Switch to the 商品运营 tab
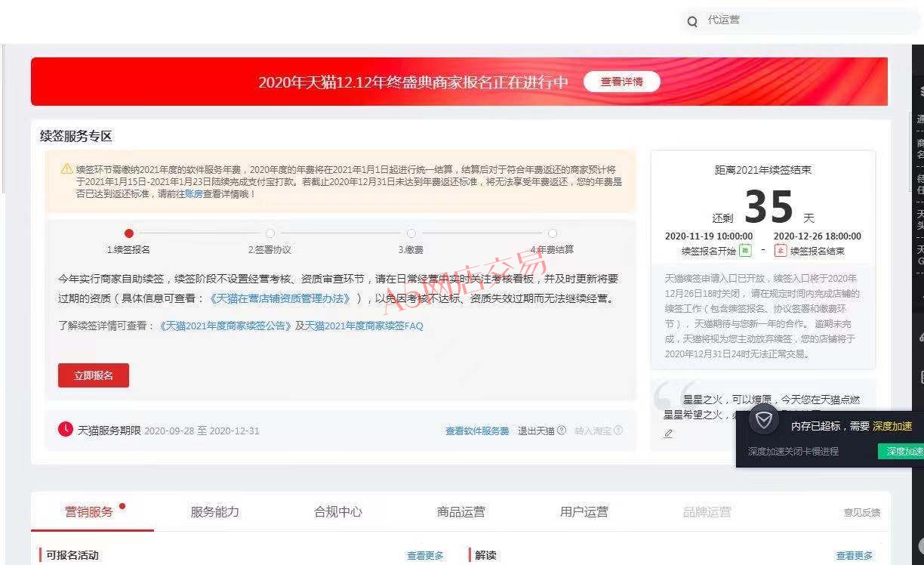The image size is (924, 565). (x=460, y=512)
